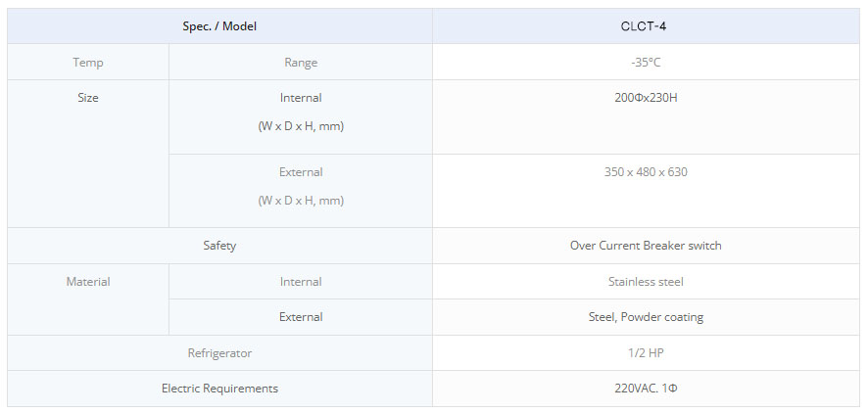868x413 pixels.
Task: Click the Safety row label
Action: [x=219, y=246]
